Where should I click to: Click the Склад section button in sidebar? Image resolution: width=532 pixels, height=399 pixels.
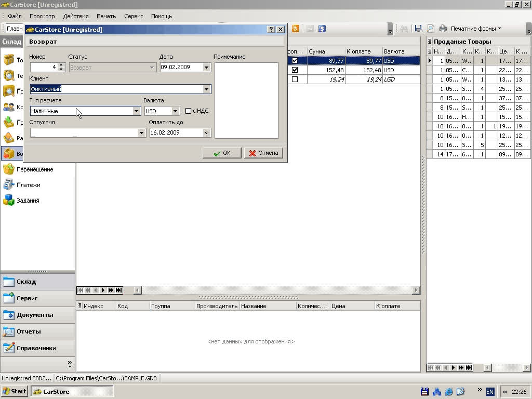tap(37, 282)
